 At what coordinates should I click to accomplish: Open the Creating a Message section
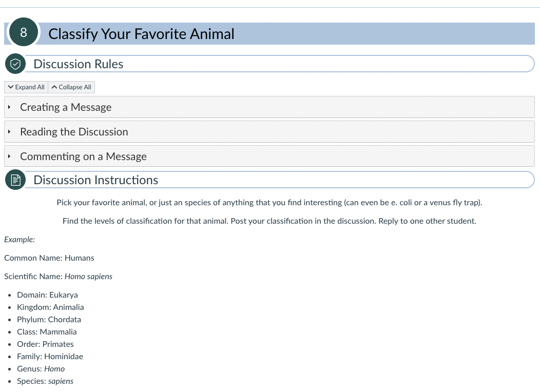point(269,107)
